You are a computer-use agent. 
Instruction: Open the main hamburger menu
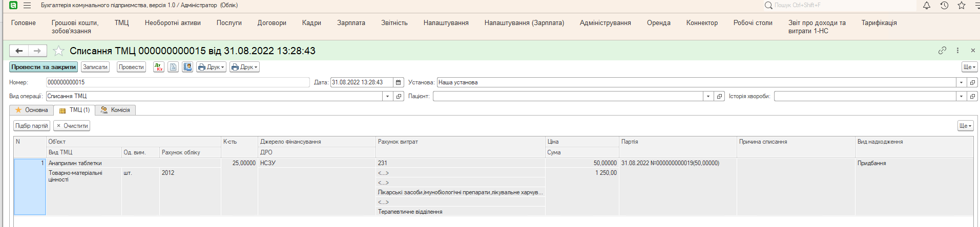(x=27, y=5)
